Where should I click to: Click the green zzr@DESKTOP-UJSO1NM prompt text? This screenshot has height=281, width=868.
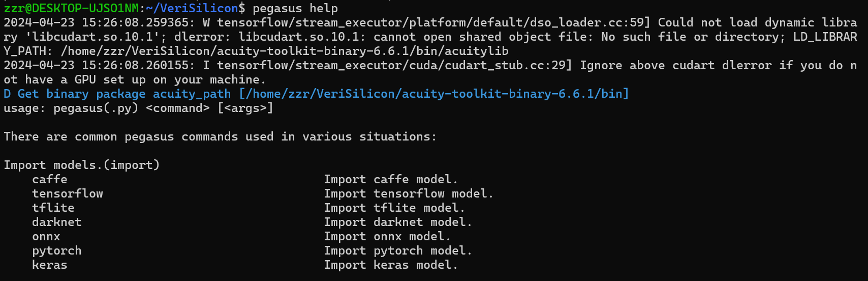coord(71,8)
